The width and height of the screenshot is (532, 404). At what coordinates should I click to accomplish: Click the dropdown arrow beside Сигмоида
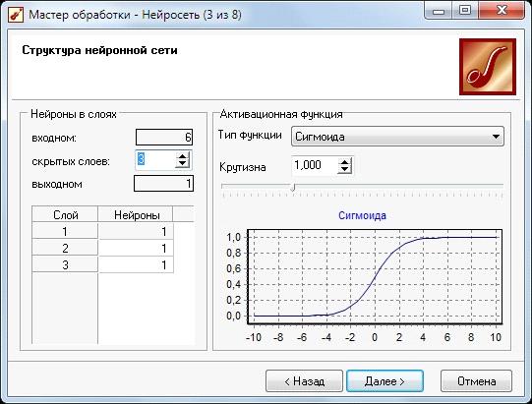(496, 137)
